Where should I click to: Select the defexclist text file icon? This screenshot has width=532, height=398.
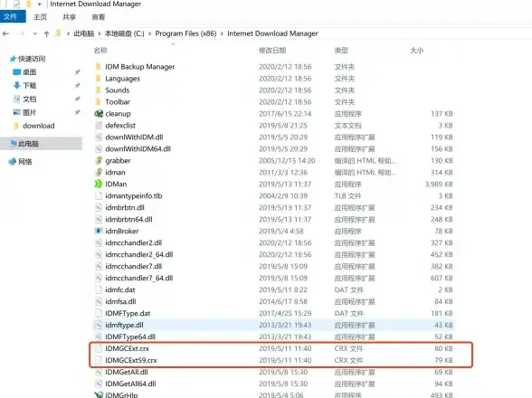(x=99, y=126)
